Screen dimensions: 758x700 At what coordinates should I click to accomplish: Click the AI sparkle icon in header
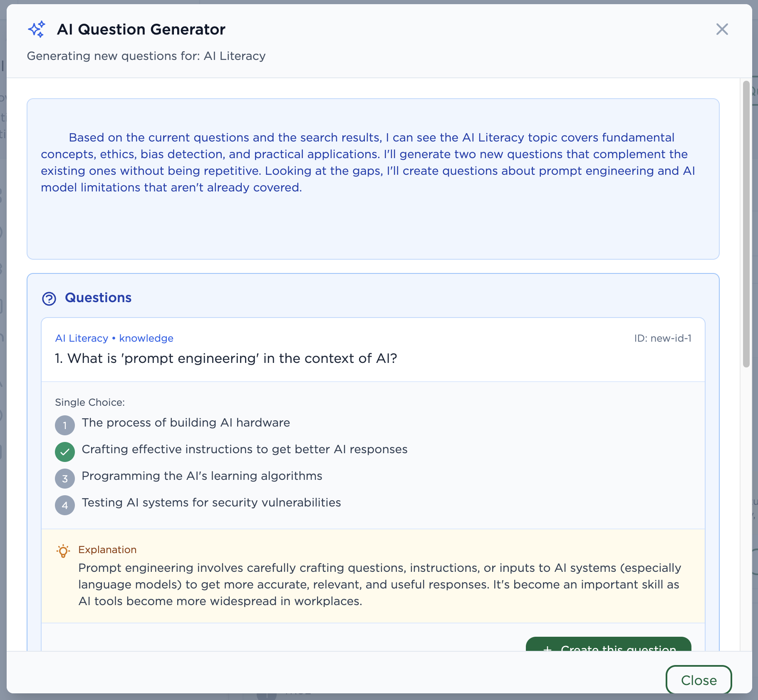37,30
